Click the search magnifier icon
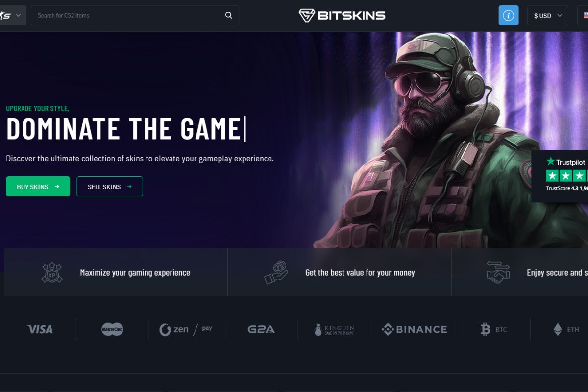Viewport: 588px width, 392px height. 228,15
